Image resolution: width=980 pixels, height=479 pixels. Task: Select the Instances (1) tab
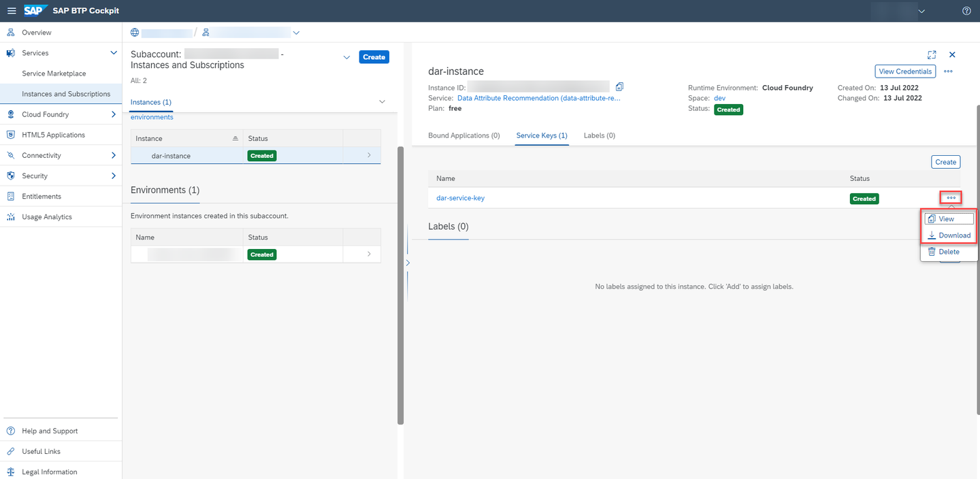coord(150,102)
